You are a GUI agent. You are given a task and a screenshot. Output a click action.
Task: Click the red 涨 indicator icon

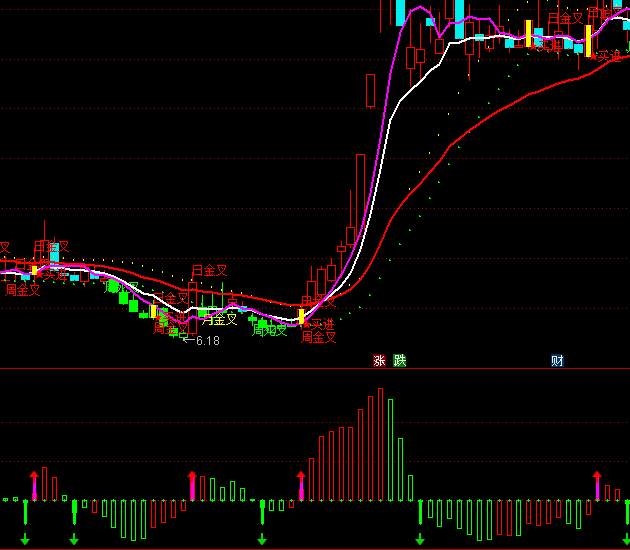[379, 361]
